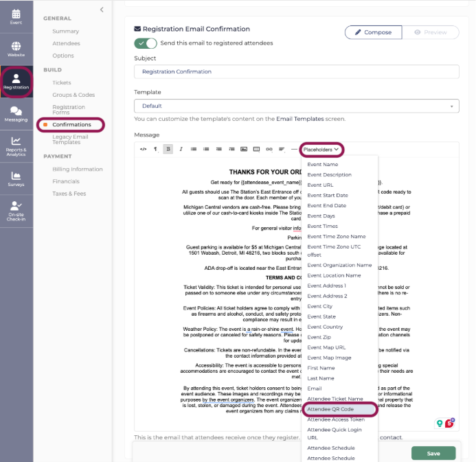Open Groups & Codes
The height and width of the screenshot is (462, 476).
click(x=73, y=95)
